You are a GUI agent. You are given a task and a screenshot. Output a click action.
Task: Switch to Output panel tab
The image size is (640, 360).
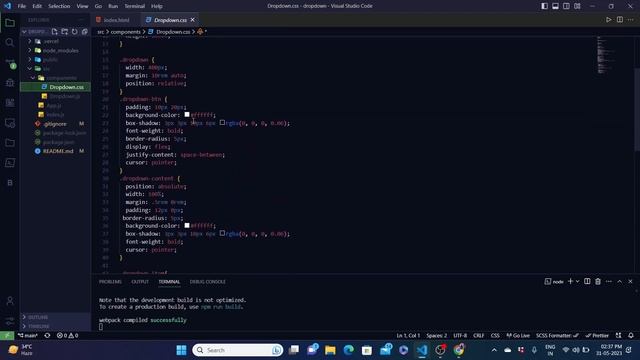(140, 282)
